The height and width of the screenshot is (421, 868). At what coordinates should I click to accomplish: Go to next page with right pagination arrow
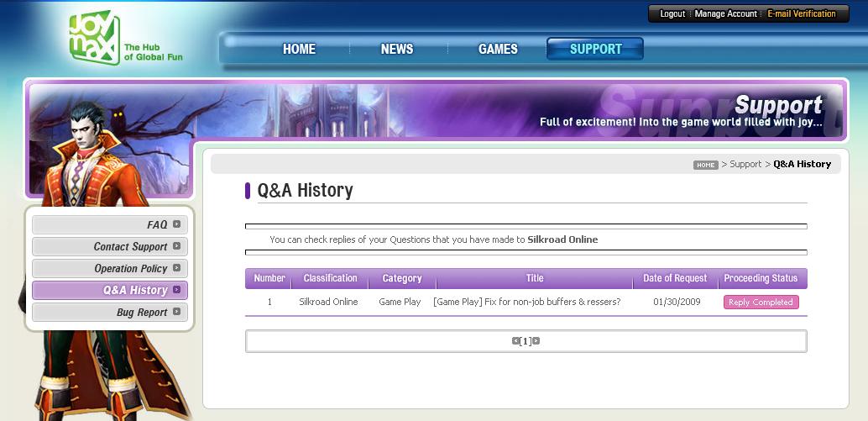536,341
